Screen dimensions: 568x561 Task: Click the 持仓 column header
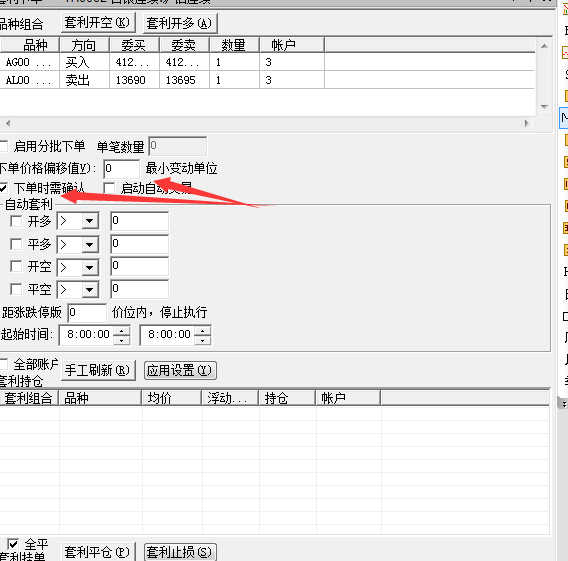coord(287,398)
